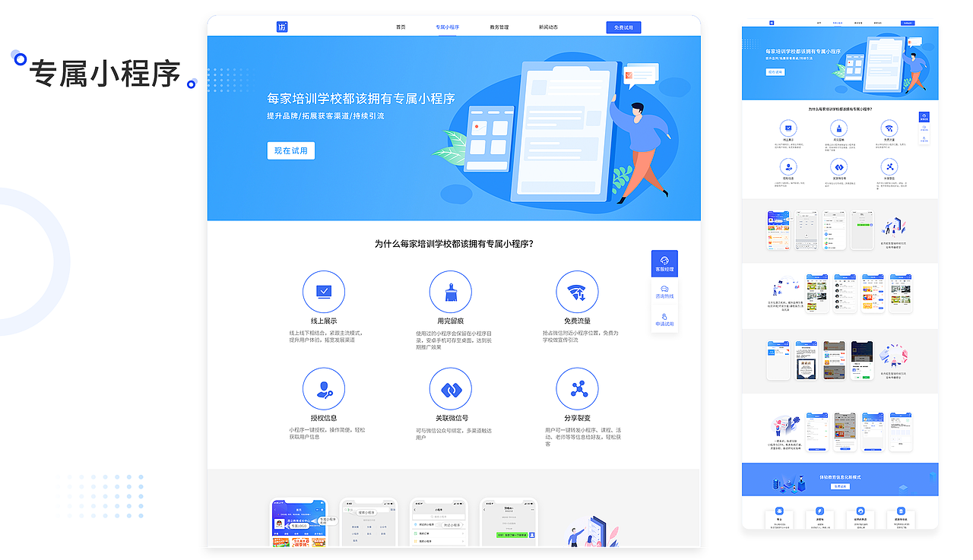Click 申请试用 in the floating sidebar
This screenshot has height=560, width=973.
click(x=664, y=319)
